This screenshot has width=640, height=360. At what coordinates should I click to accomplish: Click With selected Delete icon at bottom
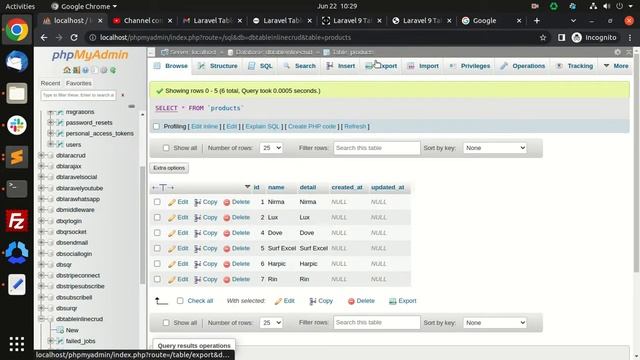[x=351, y=301]
